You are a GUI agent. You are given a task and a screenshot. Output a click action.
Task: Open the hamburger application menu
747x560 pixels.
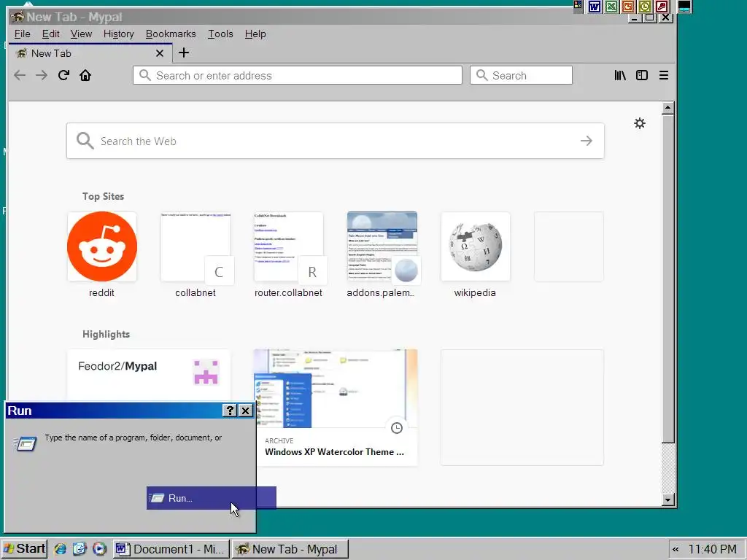[664, 75]
